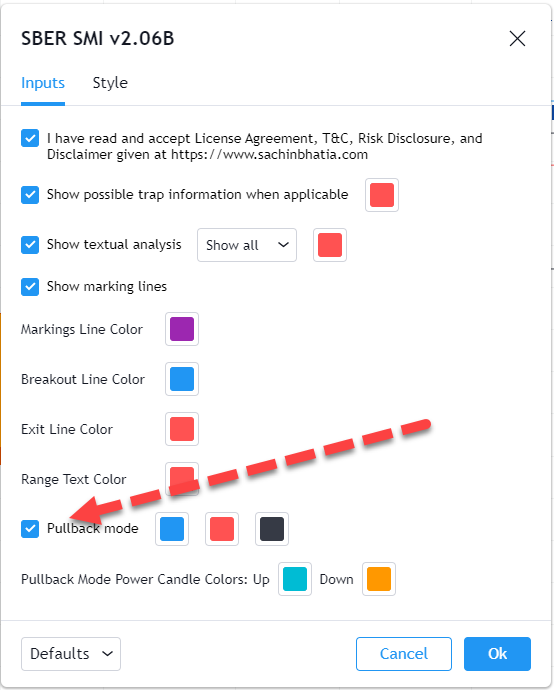
Task: Change textual analysis color swatch
Action: [330, 245]
